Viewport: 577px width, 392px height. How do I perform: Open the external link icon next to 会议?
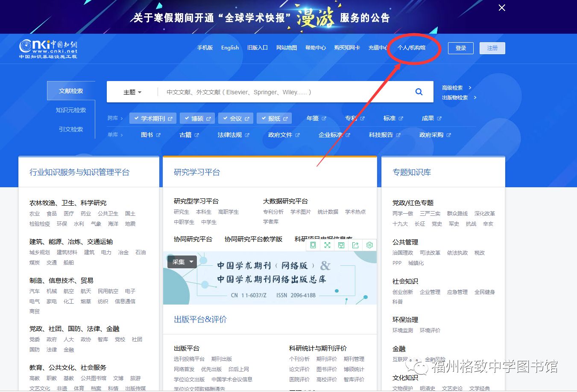click(x=247, y=119)
